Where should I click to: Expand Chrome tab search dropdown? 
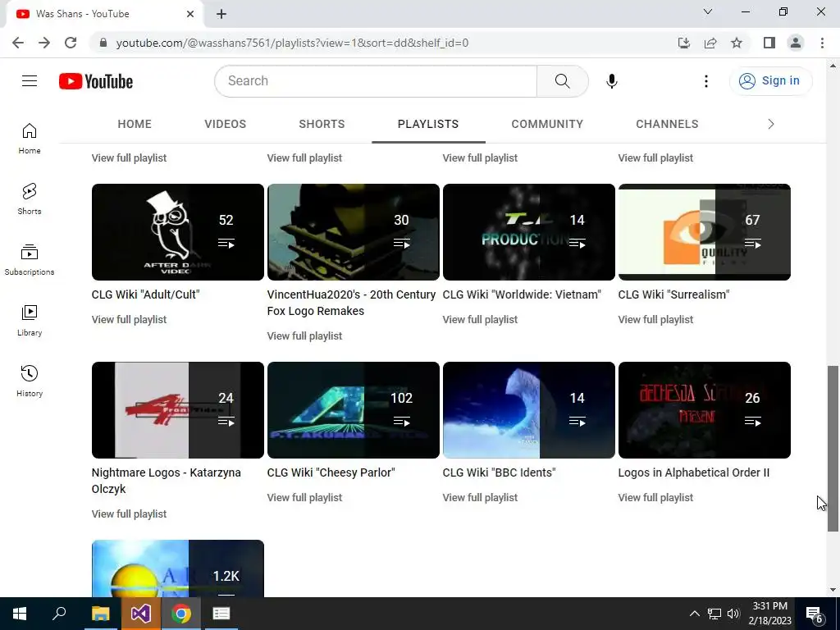click(x=708, y=11)
